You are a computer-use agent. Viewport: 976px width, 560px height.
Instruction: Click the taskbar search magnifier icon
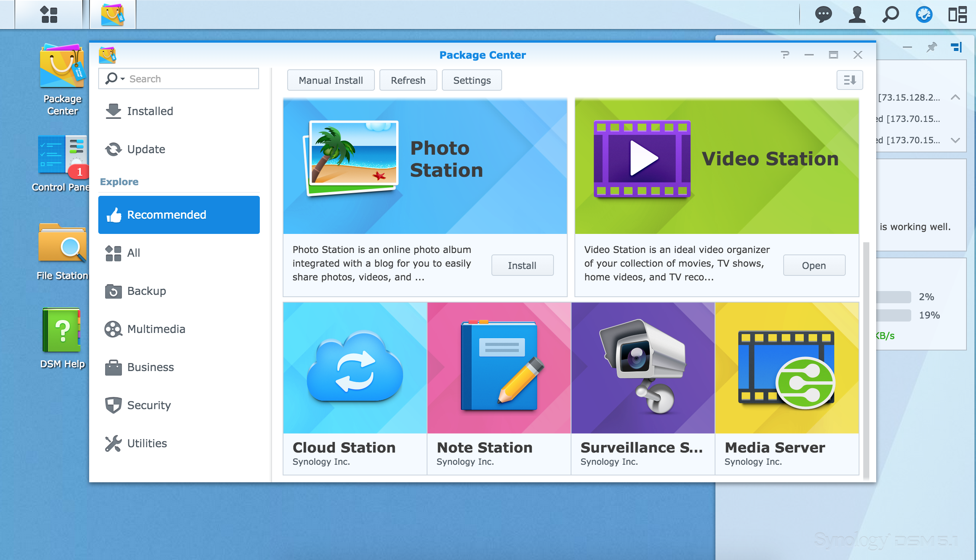(x=890, y=14)
